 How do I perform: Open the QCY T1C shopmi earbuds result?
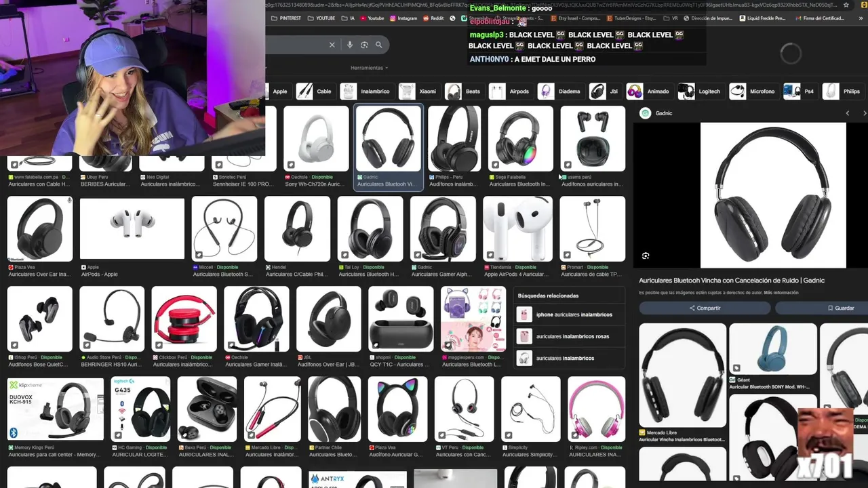401,319
